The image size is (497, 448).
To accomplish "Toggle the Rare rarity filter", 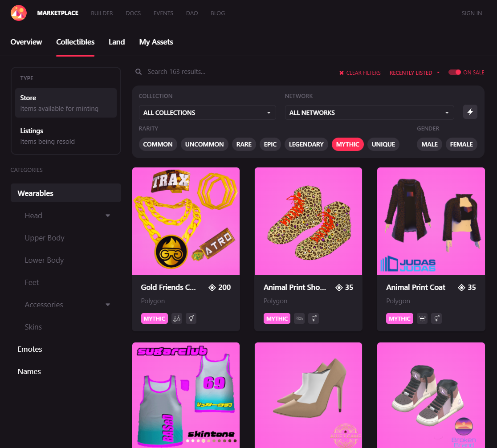I will coord(244,144).
